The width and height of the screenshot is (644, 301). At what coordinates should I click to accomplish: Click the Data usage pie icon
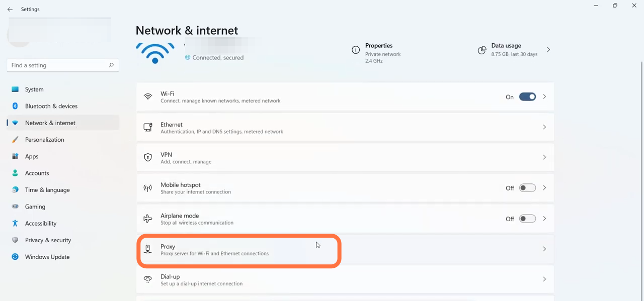(482, 50)
